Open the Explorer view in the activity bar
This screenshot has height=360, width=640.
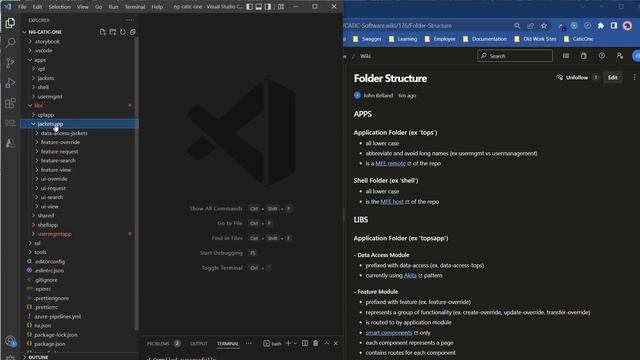point(10,23)
